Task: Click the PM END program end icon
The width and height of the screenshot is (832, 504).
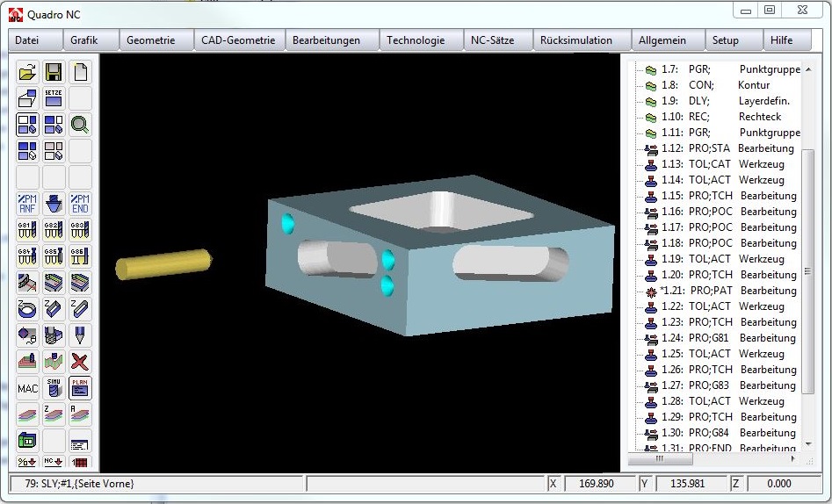Action: pos(80,204)
